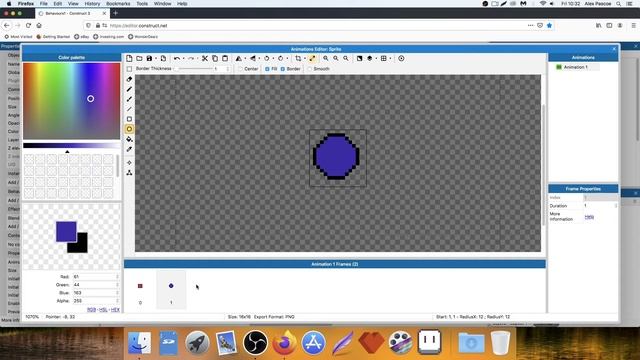Viewport: 640px width, 360px height.
Task: Click the black secondary color swatch
Action: click(82, 247)
